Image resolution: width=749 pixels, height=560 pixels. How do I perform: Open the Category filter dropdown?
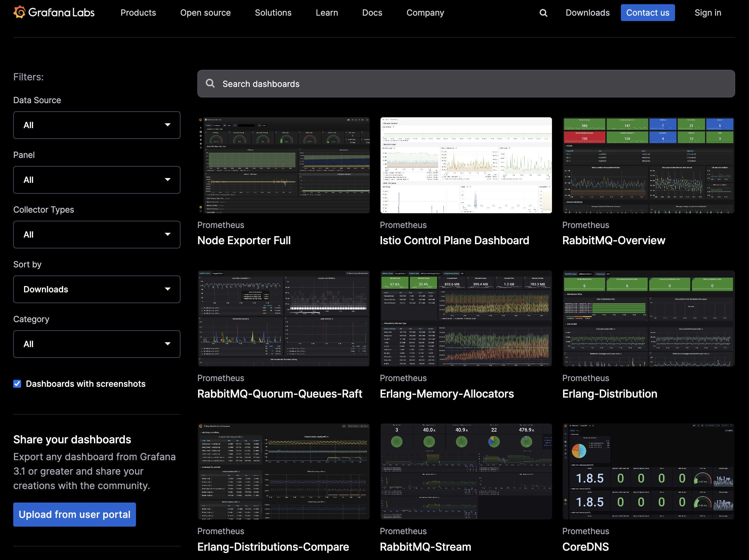97,344
